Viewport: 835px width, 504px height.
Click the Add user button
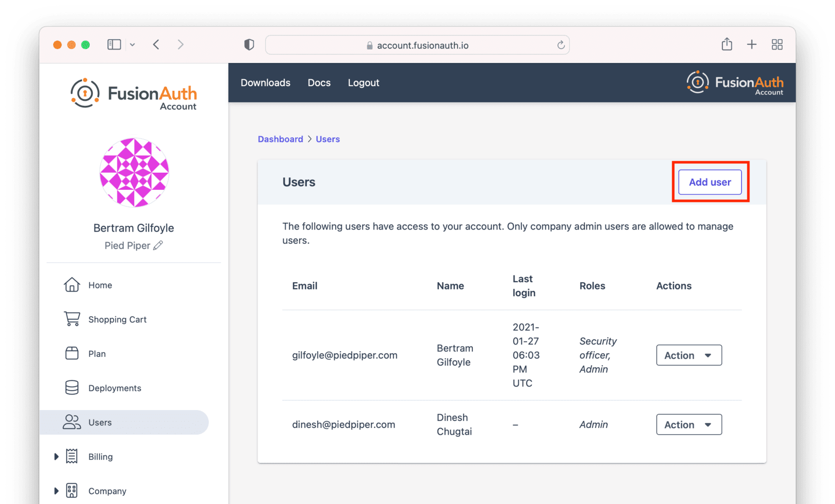710,182
